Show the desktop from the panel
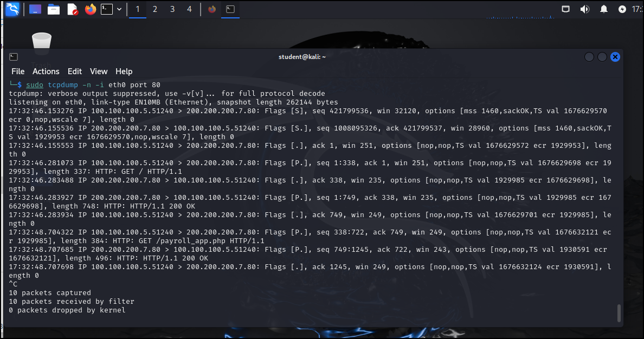The image size is (644, 339). (x=35, y=9)
